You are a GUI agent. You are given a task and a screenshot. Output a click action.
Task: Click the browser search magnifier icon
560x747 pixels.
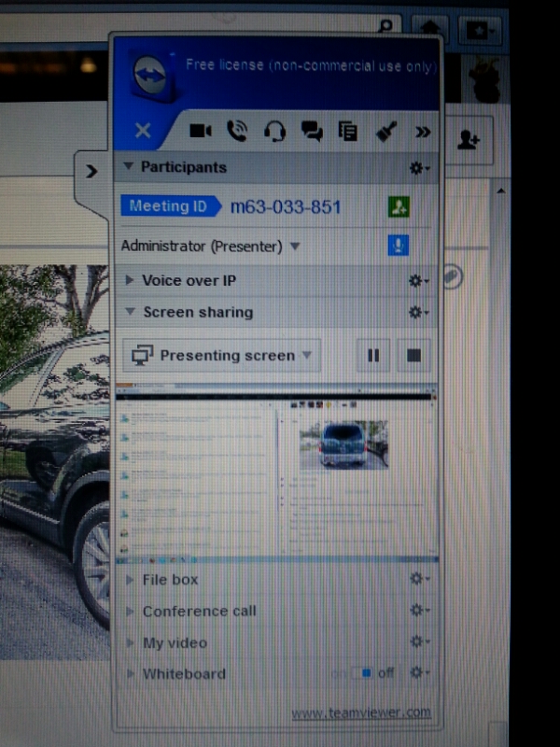coord(386,25)
